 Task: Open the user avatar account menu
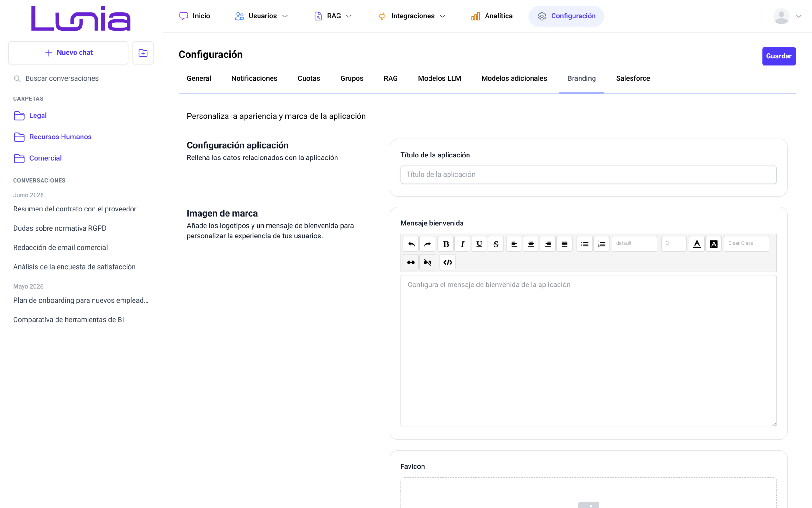point(787,16)
